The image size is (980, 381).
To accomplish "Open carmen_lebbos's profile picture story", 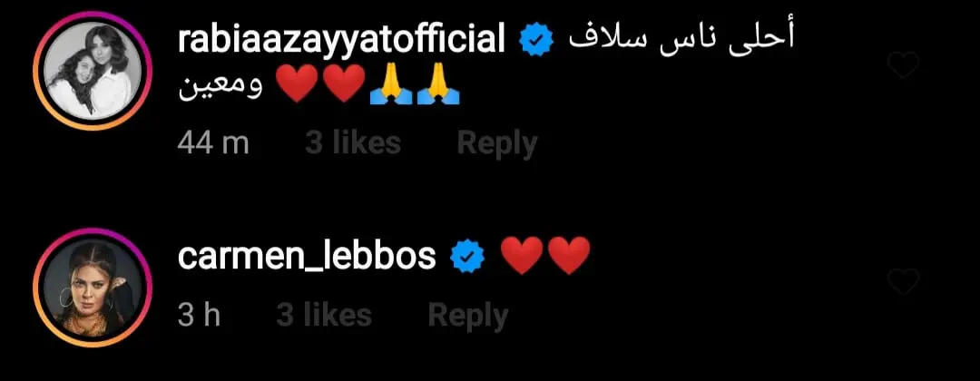I will (93, 288).
